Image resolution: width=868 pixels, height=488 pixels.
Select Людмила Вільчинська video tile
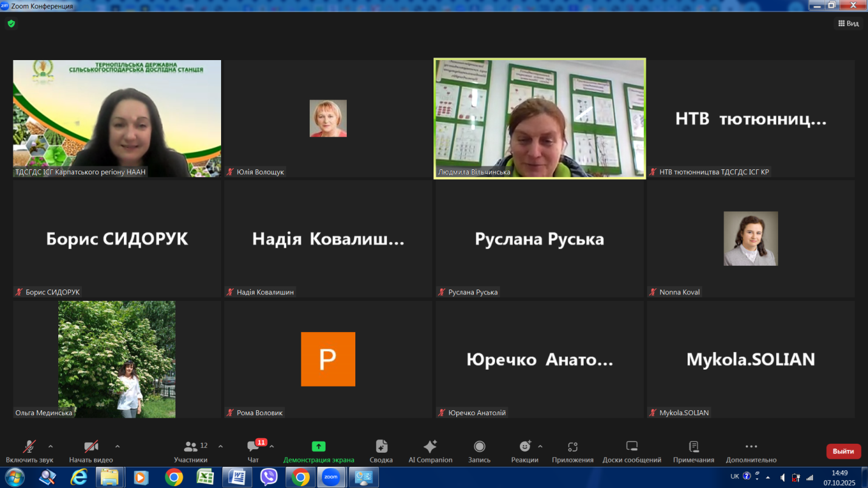coord(539,118)
